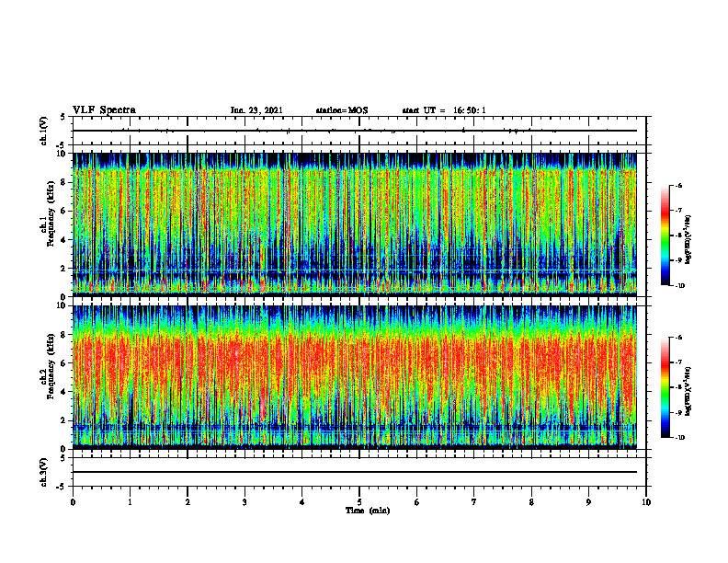Click the "6" tick on the time axis
The height and width of the screenshot is (563, 728).
coord(417,502)
